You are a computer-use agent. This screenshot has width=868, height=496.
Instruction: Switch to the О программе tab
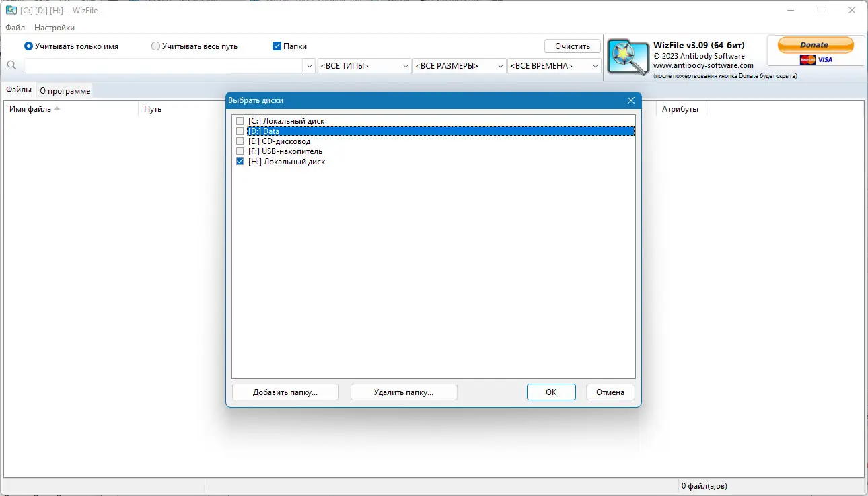65,90
